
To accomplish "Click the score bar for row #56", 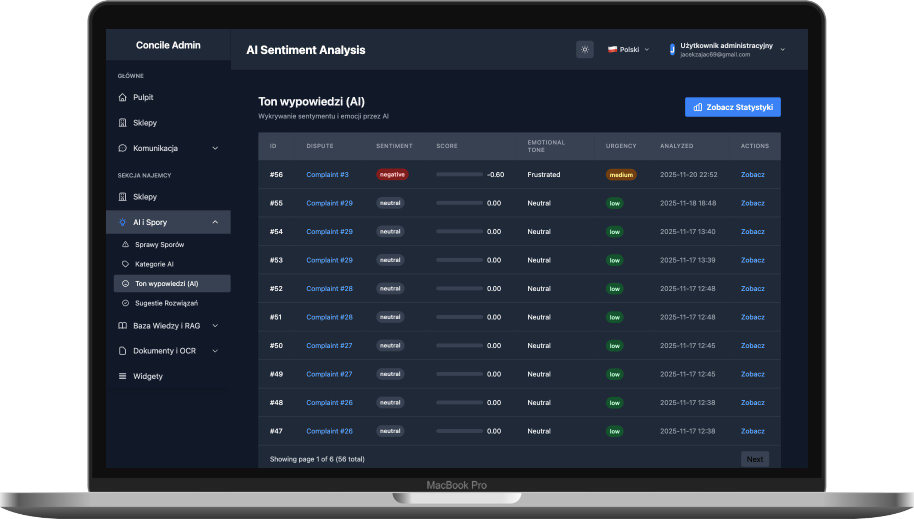I will 459,174.
